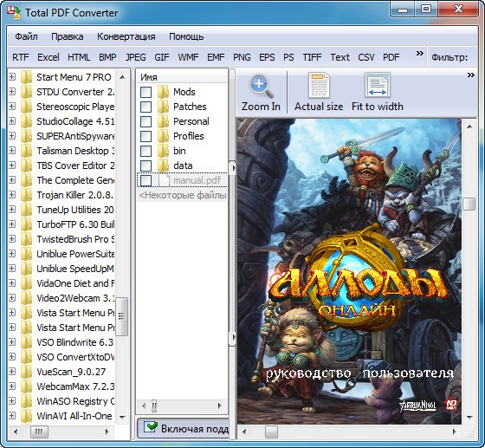Click the WinAVI All-In-One folder icon
Image resolution: width=485 pixels, height=448 pixels.
(26, 416)
